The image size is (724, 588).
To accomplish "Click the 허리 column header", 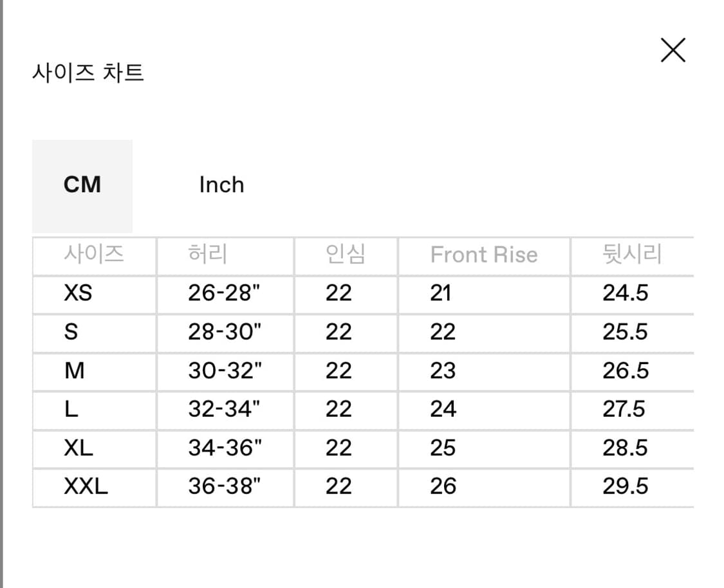I will 207,255.
